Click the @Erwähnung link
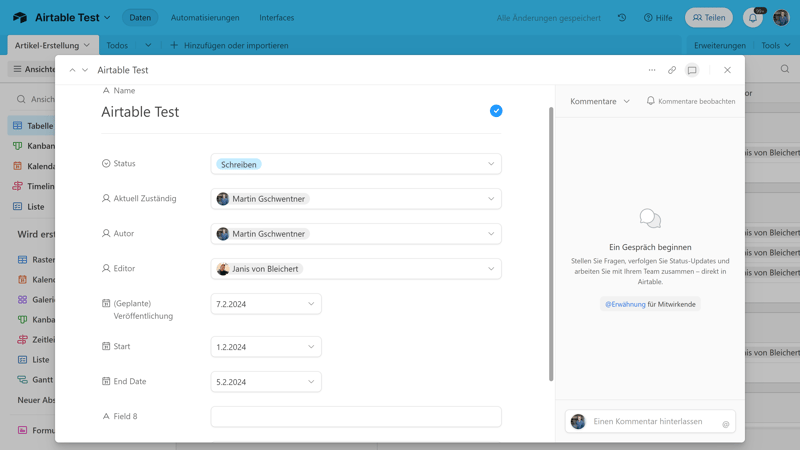The height and width of the screenshot is (450, 800). [x=625, y=304]
